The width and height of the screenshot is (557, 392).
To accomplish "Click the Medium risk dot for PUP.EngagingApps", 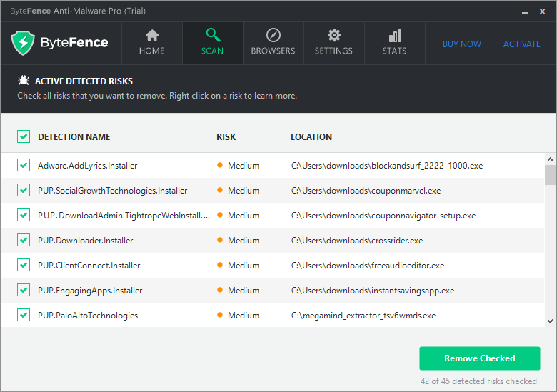I will click(x=220, y=290).
